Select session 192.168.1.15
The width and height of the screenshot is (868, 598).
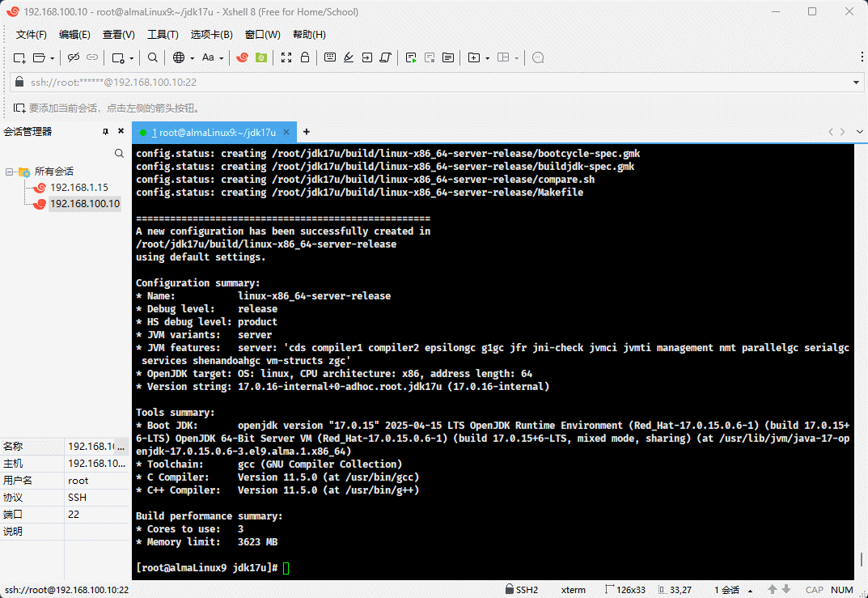tap(79, 188)
